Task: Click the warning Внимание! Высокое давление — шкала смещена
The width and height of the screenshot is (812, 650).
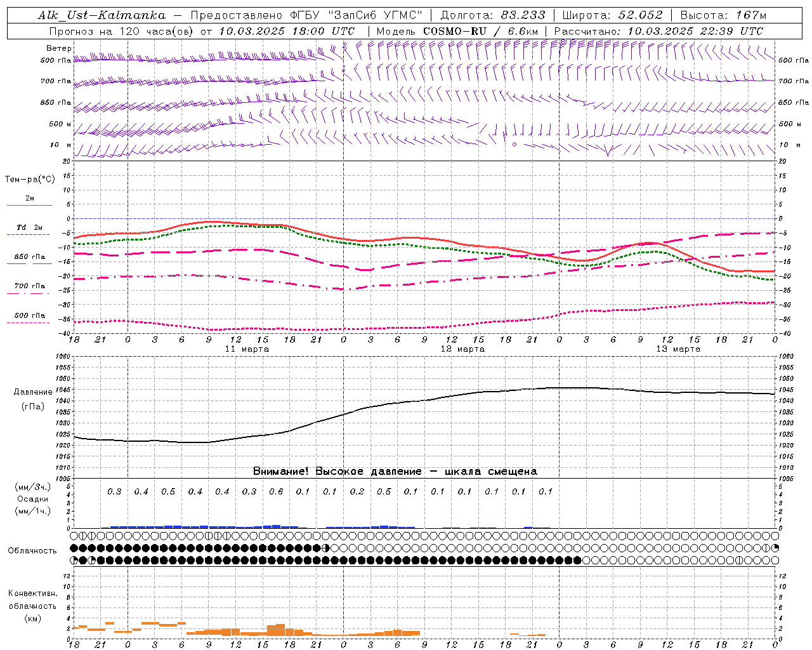Action: [395, 472]
